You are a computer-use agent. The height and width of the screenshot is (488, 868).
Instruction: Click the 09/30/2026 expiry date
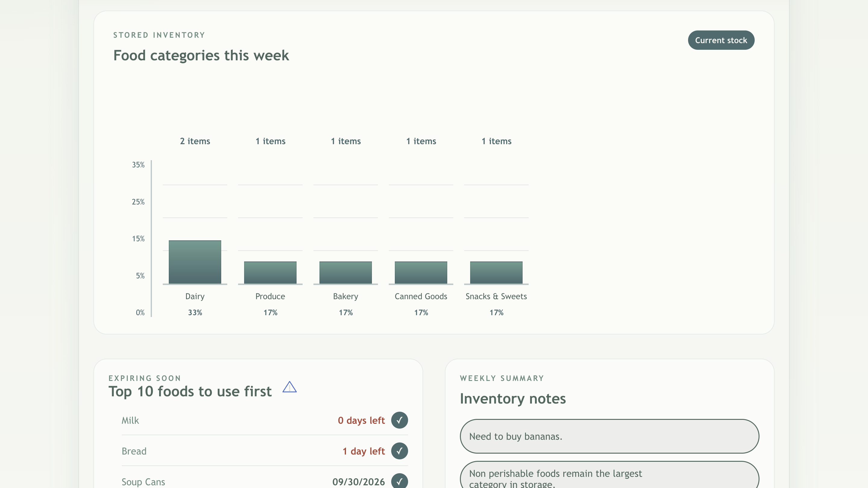(358, 482)
